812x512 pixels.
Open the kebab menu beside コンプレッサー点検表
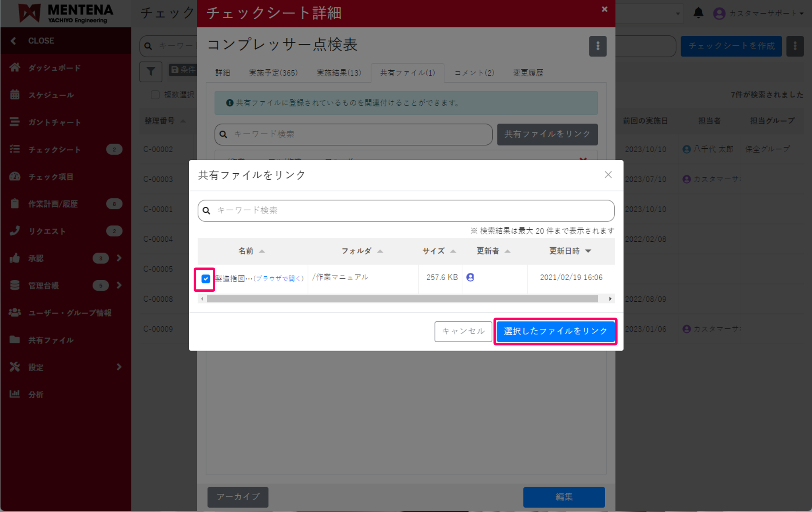598,46
